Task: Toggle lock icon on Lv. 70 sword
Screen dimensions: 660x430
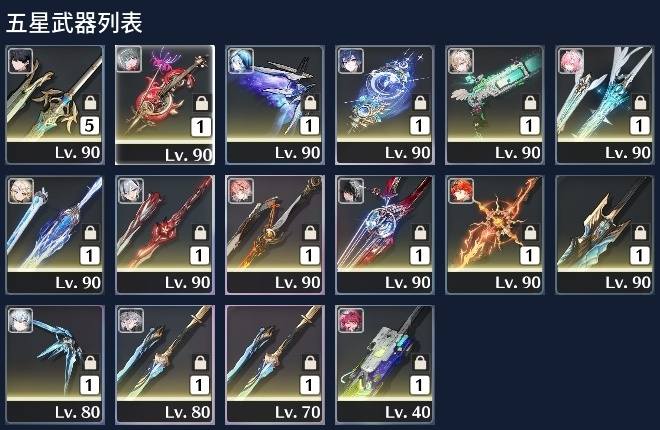Action: coord(310,362)
